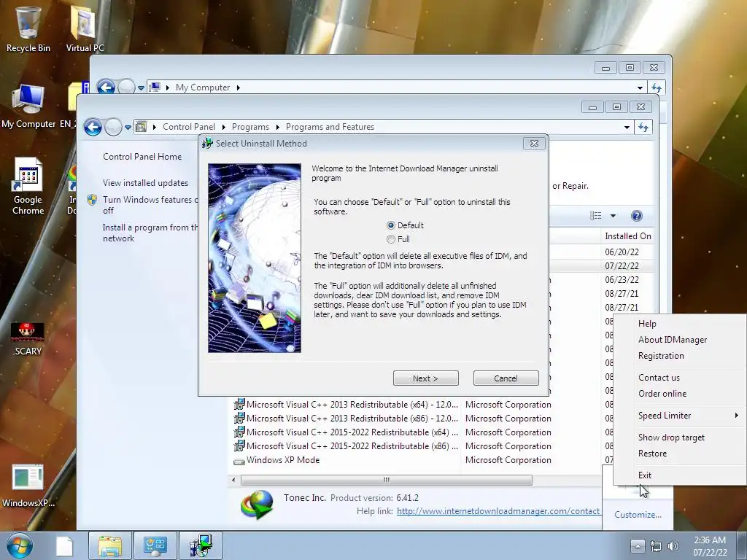
Task: Click Customize in the tray overflow
Action: point(638,515)
